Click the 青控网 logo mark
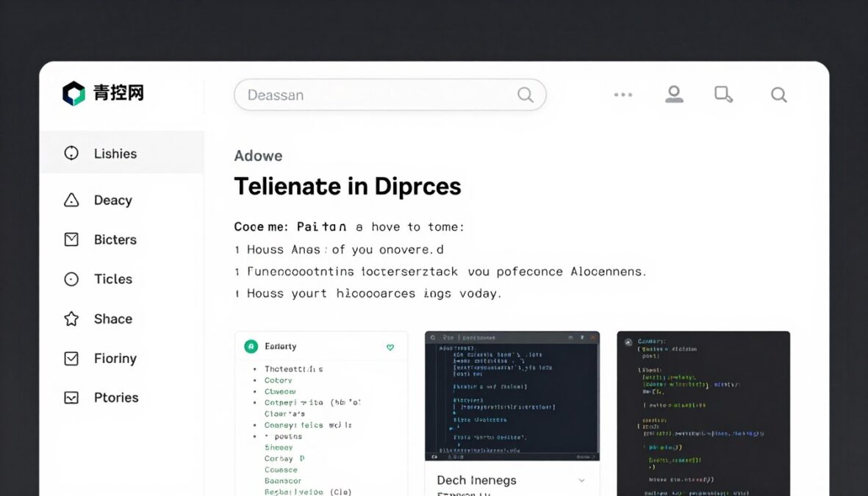This screenshot has height=496, width=868. [x=73, y=93]
